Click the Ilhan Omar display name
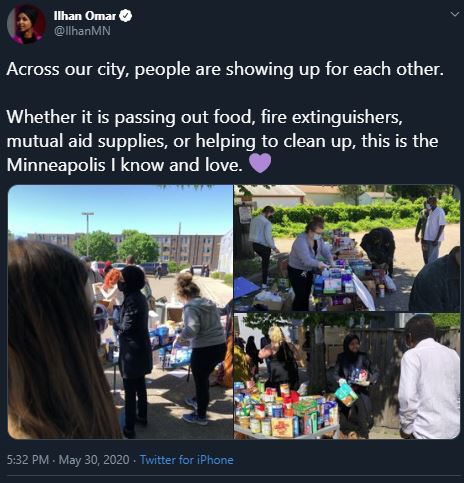The width and height of the screenshot is (464, 483). click(x=85, y=16)
